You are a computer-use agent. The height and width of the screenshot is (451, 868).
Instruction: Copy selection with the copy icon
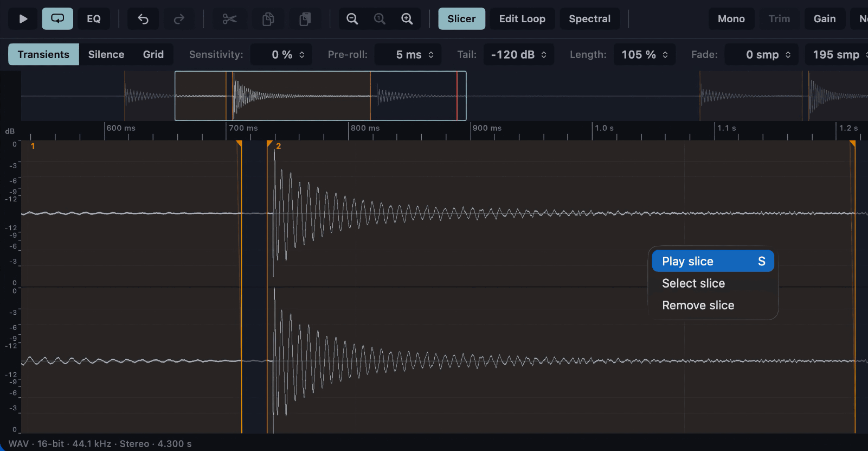(x=268, y=19)
